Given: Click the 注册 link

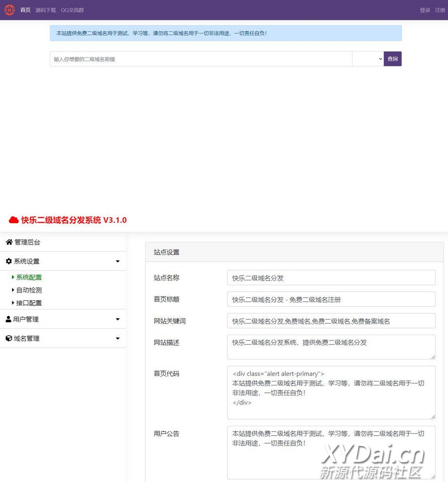Looking at the screenshot, I should point(440,10).
